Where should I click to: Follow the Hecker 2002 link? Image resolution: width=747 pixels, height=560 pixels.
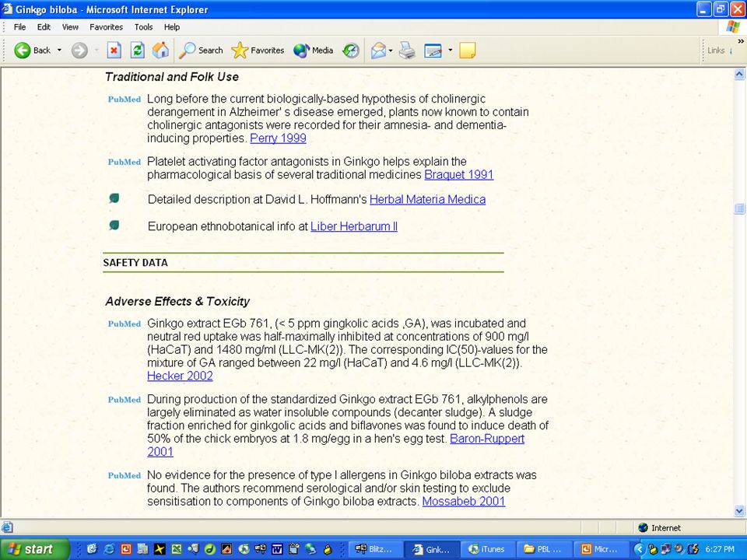(x=180, y=376)
